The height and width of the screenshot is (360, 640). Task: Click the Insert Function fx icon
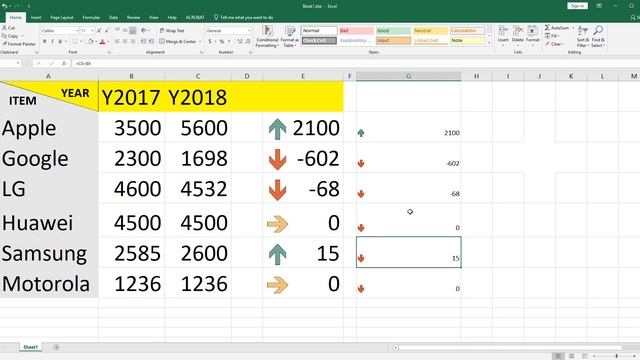click(x=64, y=63)
